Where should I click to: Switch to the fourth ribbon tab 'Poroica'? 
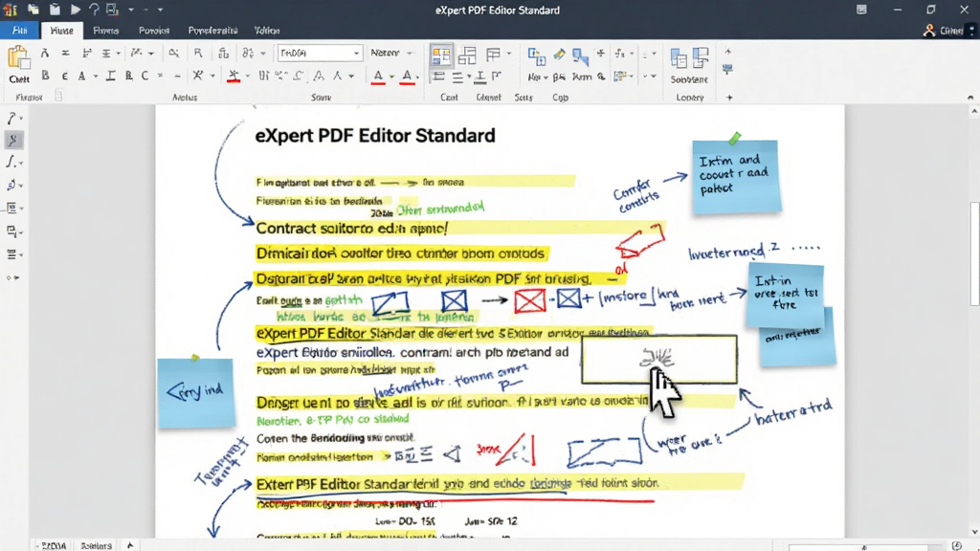(154, 30)
